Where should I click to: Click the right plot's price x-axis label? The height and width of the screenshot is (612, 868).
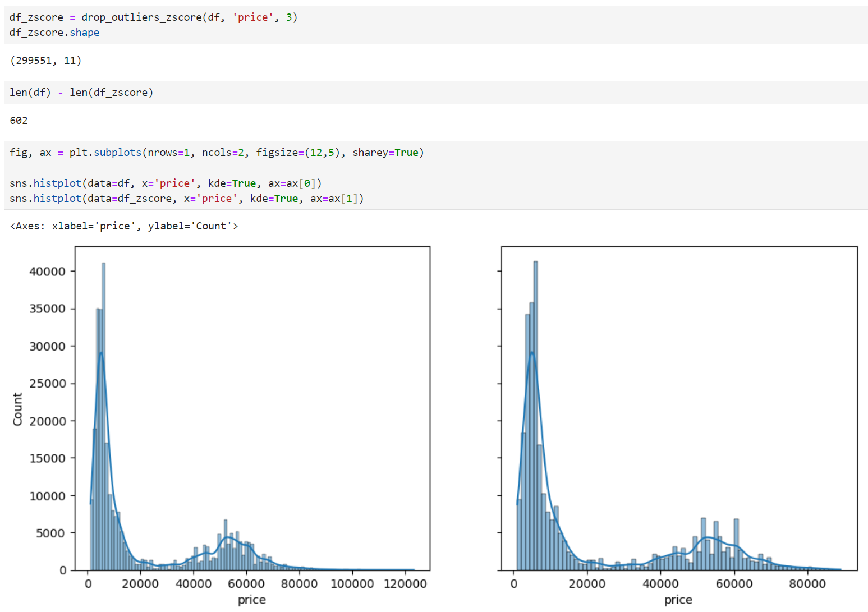[x=678, y=600]
